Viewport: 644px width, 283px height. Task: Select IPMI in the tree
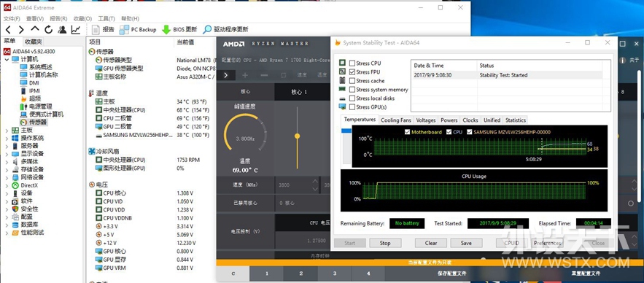pos(34,90)
